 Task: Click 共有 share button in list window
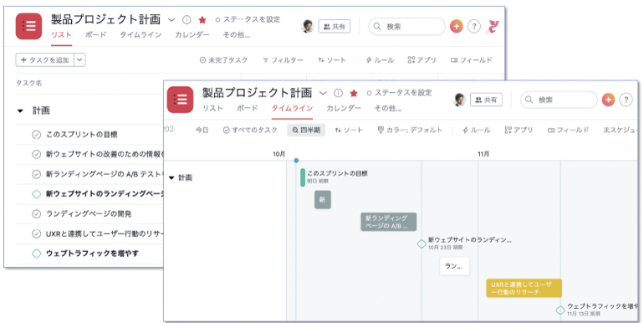[x=335, y=26]
